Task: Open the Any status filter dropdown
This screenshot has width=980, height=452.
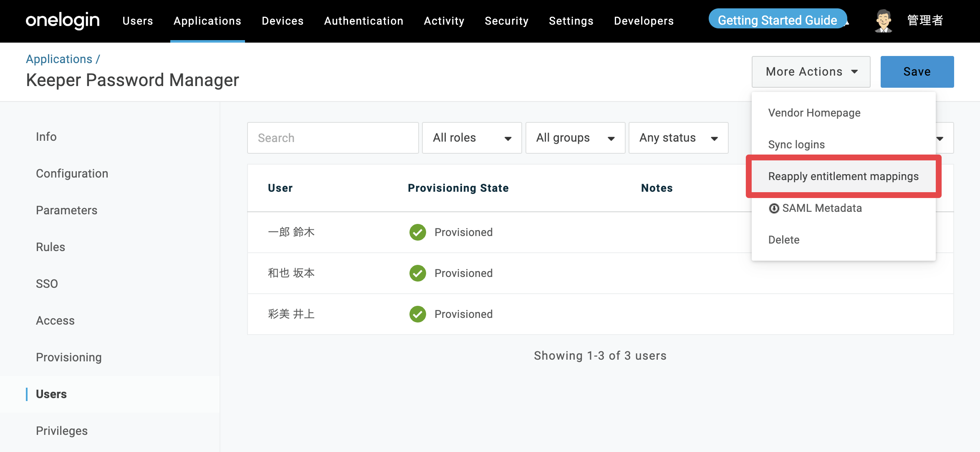Action: [x=678, y=138]
